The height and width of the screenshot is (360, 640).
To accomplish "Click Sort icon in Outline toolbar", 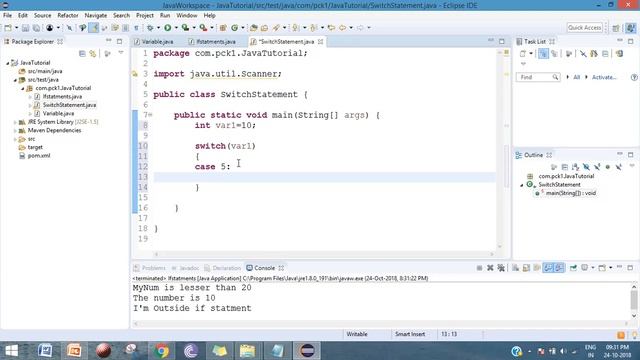I will click(575, 167).
